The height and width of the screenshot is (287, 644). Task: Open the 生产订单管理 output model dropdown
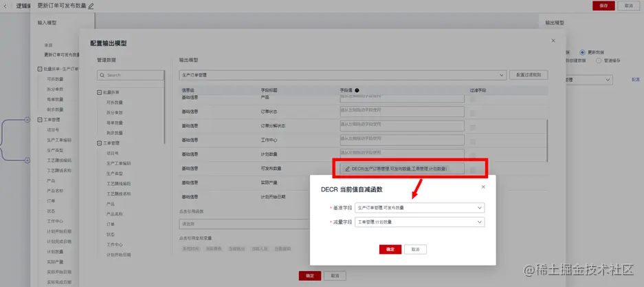click(342, 75)
